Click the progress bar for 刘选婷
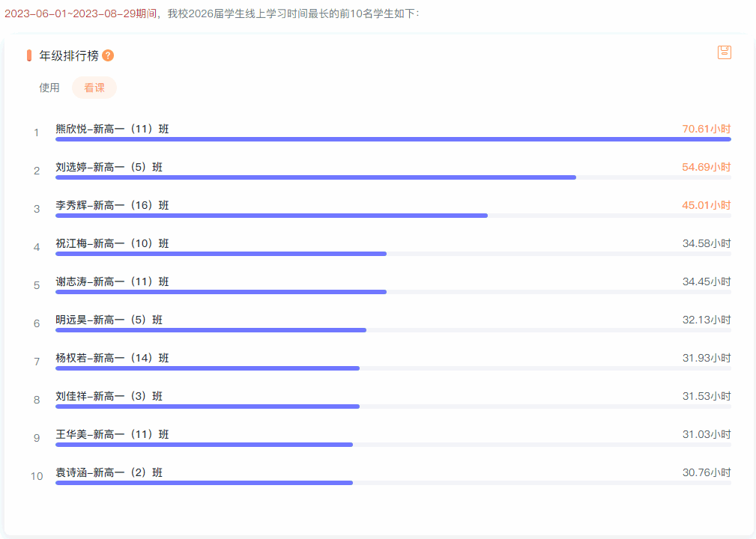The height and width of the screenshot is (539, 756). 393,177
